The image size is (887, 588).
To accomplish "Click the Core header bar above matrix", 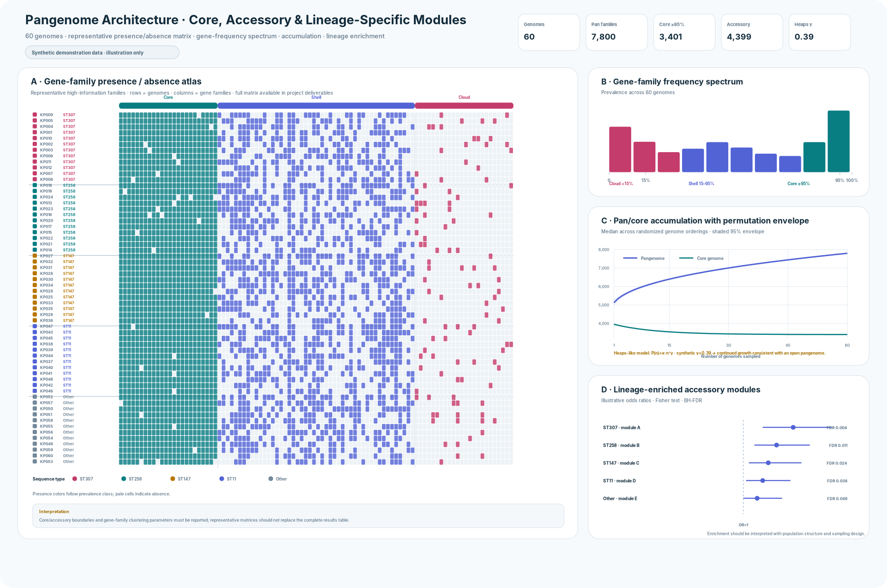I will tap(168, 105).
